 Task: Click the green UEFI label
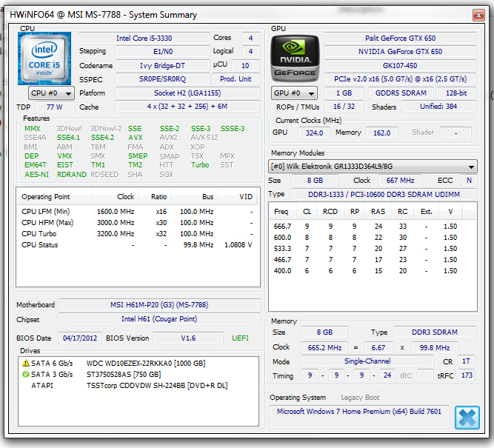pyautogui.click(x=240, y=338)
